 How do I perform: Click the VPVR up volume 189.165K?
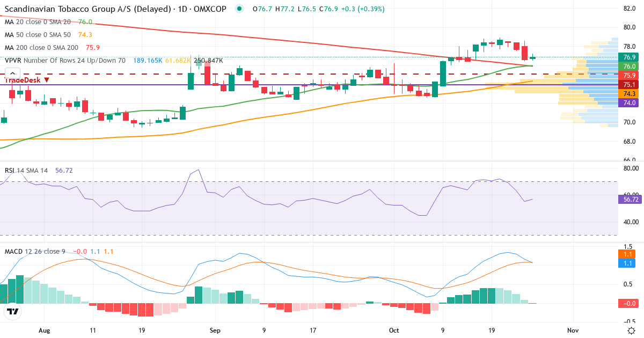point(148,61)
